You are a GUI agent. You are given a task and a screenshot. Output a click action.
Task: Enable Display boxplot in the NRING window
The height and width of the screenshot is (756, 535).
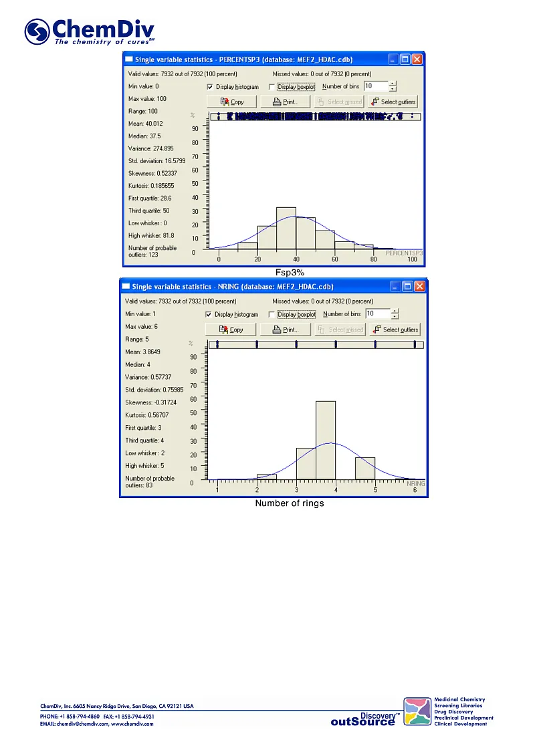(272, 314)
